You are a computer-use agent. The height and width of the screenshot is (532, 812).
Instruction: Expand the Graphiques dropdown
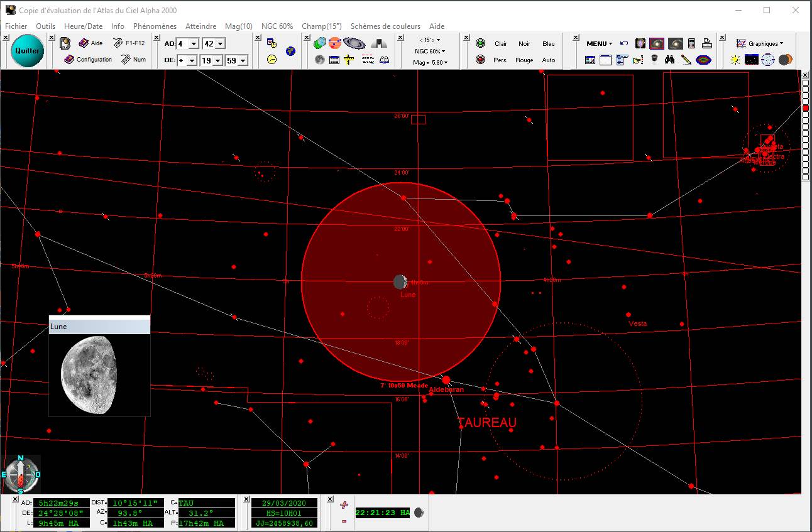click(x=760, y=44)
